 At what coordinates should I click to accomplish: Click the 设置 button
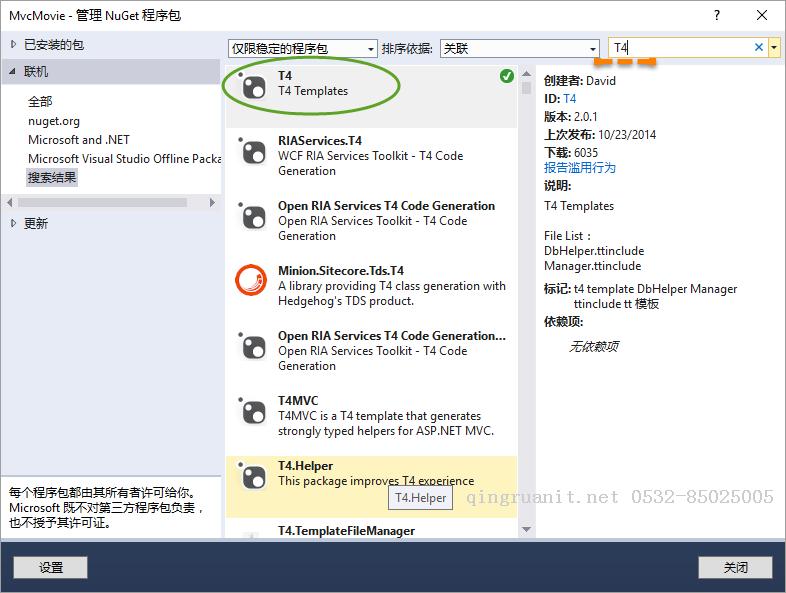tap(51, 567)
